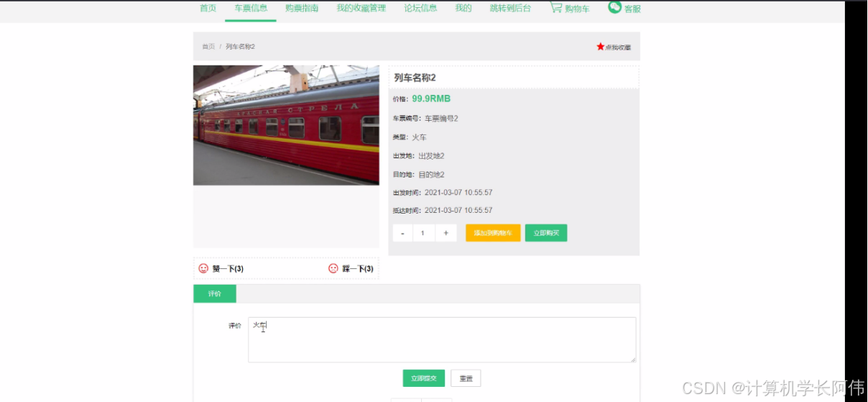Click the green 立即购买 button
This screenshot has height=402, width=868.
click(546, 233)
